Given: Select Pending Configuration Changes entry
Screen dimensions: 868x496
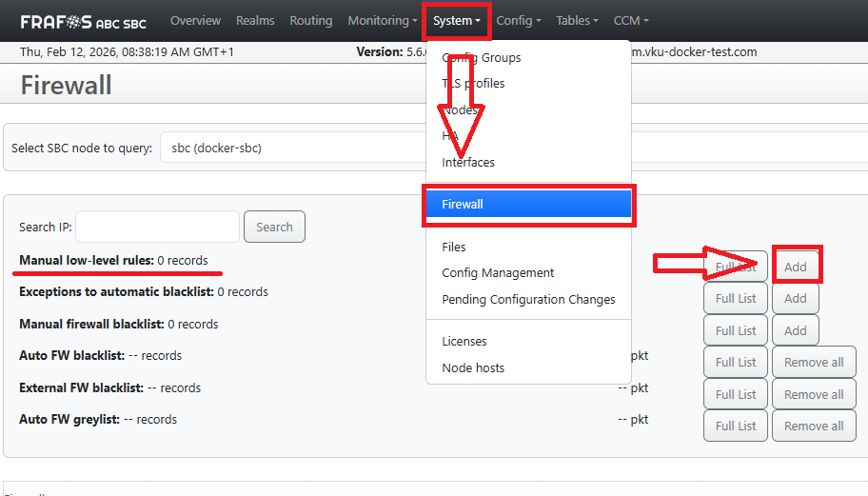Looking at the screenshot, I should pyautogui.click(x=528, y=300).
